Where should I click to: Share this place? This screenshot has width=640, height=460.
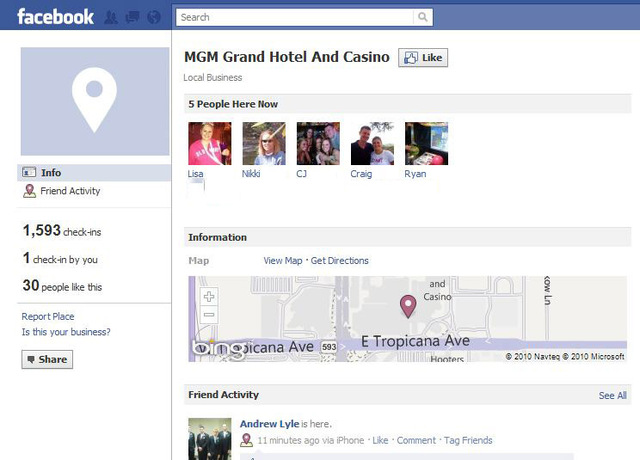click(x=47, y=359)
